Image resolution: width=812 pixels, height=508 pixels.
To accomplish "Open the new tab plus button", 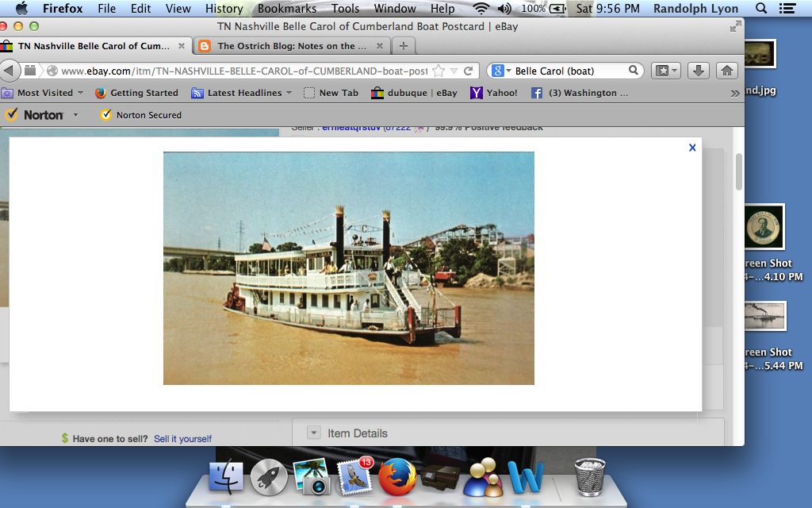I will tap(404, 46).
